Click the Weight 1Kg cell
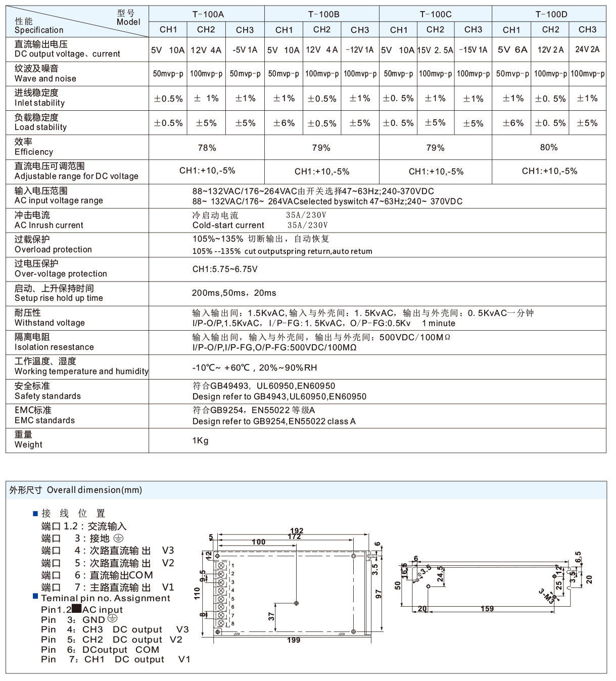The image size is (616, 681). pyautogui.click(x=198, y=440)
